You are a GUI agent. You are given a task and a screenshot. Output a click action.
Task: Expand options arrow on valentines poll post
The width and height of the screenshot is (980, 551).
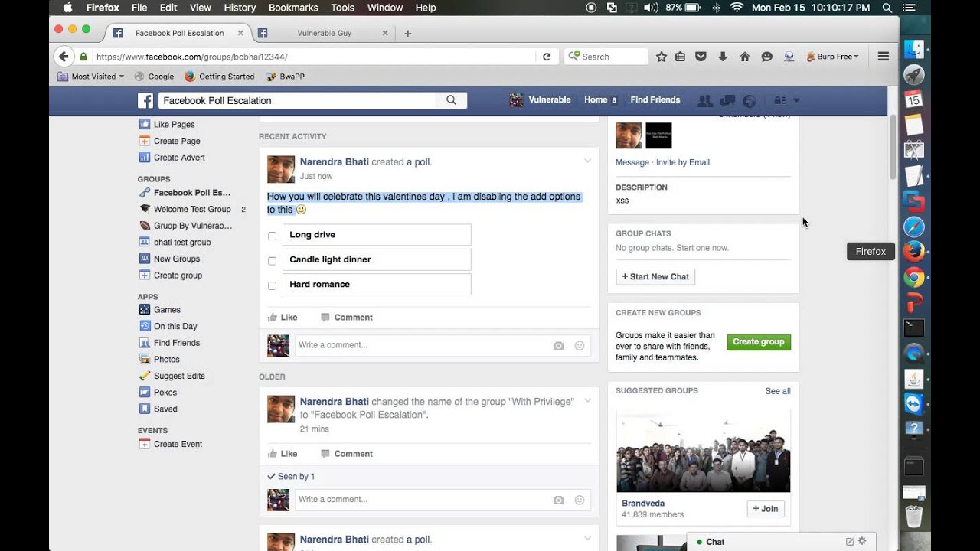[x=588, y=161]
